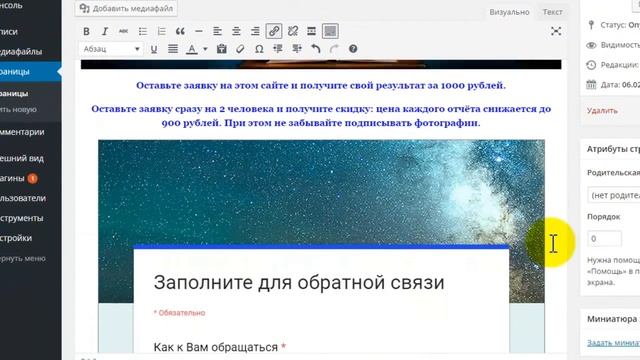The height and width of the screenshot is (360, 640).
Task: Switch to the Текст editor tab
Action: [552, 12]
